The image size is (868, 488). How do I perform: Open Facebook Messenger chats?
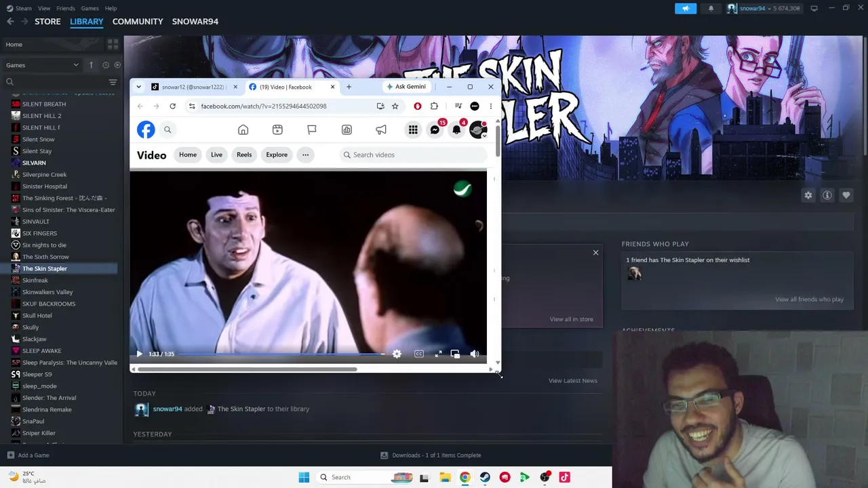435,129
